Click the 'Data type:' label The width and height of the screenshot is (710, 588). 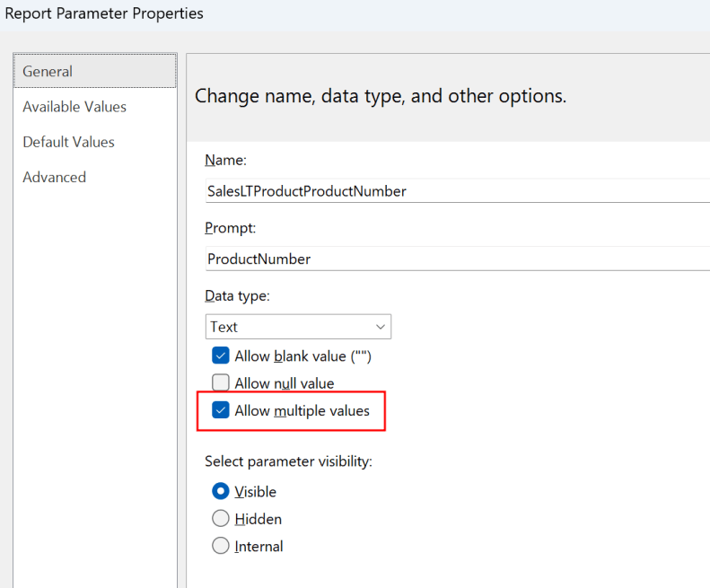237,296
